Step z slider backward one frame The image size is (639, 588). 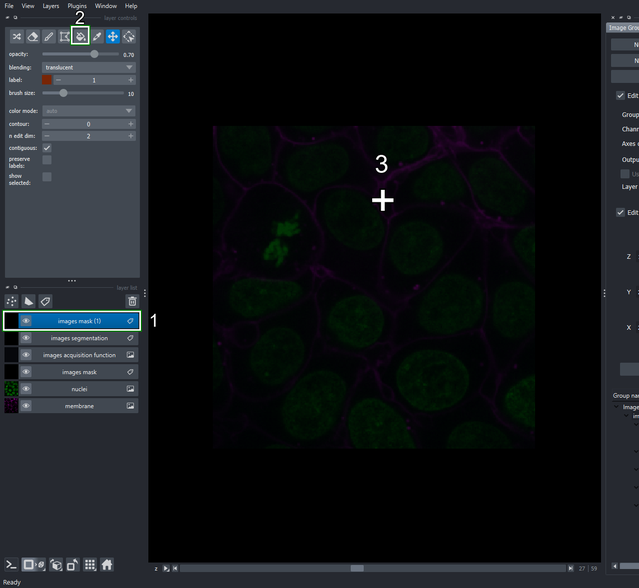pos(175,568)
